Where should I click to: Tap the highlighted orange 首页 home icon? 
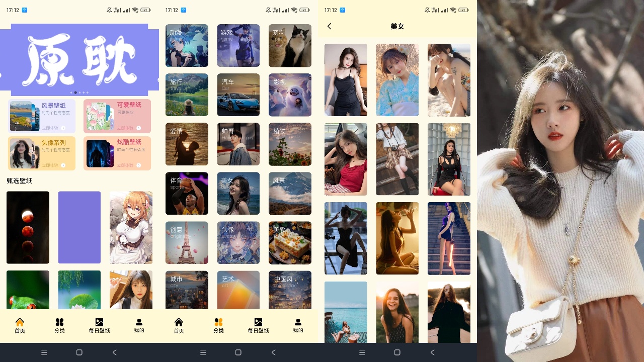point(20,322)
